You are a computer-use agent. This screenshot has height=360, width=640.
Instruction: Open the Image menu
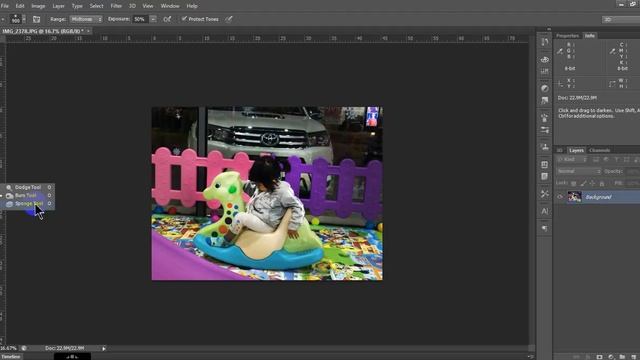pyautogui.click(x=38, y=6)
